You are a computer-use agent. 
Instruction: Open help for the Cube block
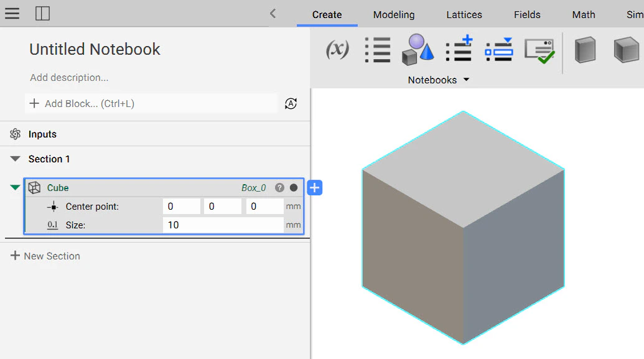(x=280, y=188)
